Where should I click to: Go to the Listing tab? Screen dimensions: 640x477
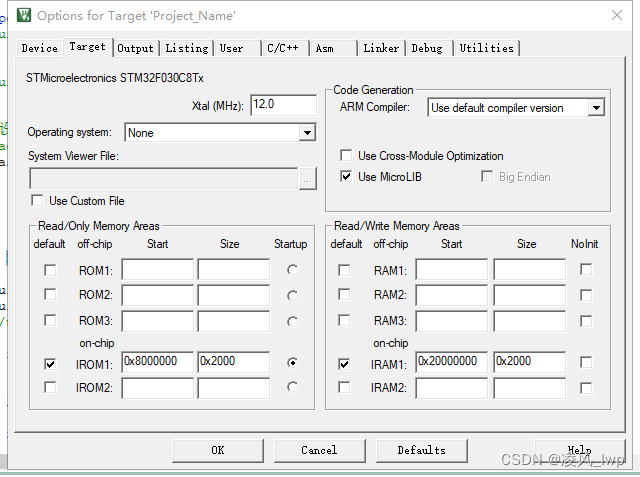pyautogui.click(x=187, y=48)
